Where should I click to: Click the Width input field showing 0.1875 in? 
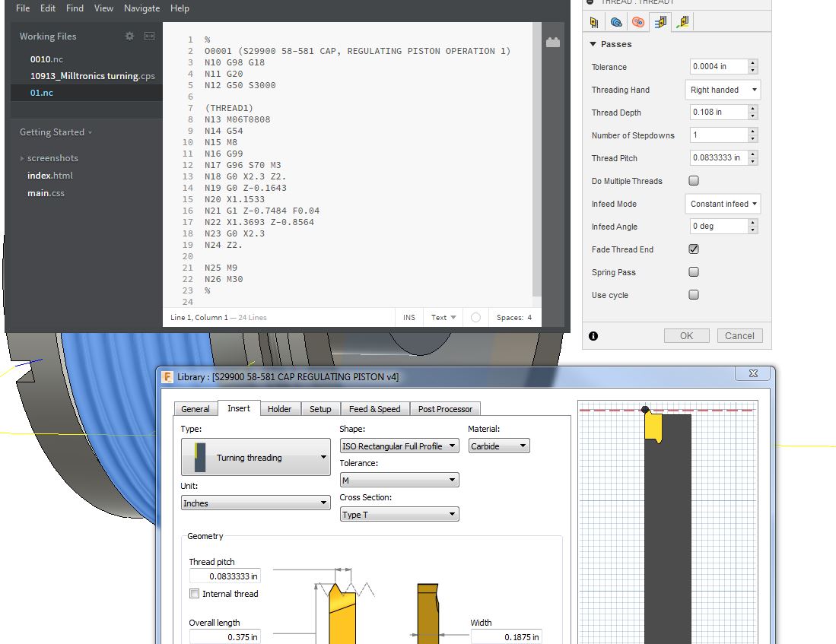(x=506, y=637)
